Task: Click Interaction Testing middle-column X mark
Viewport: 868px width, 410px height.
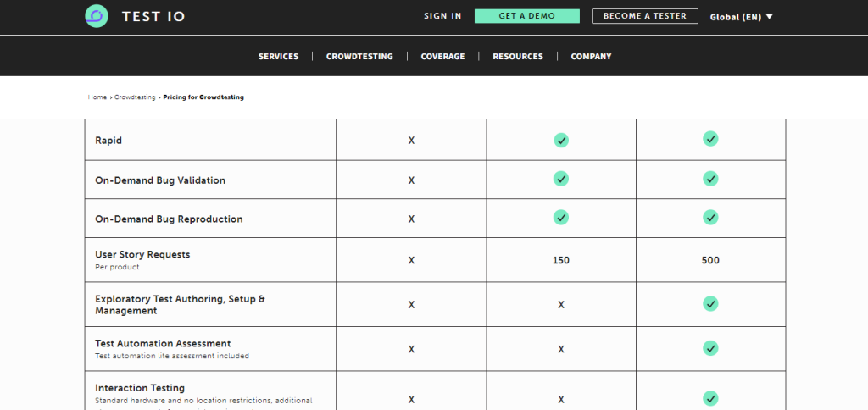Action: (561, 400)
